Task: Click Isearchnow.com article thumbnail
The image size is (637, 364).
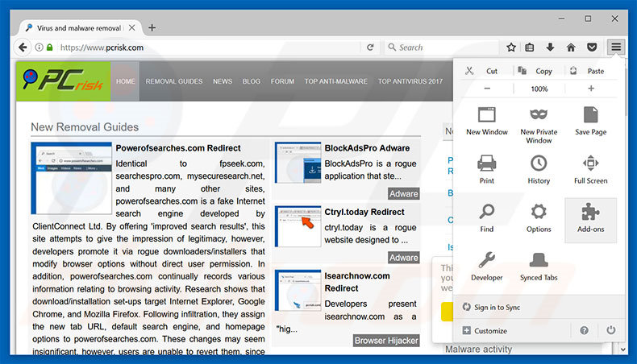Action: point(298,290)
